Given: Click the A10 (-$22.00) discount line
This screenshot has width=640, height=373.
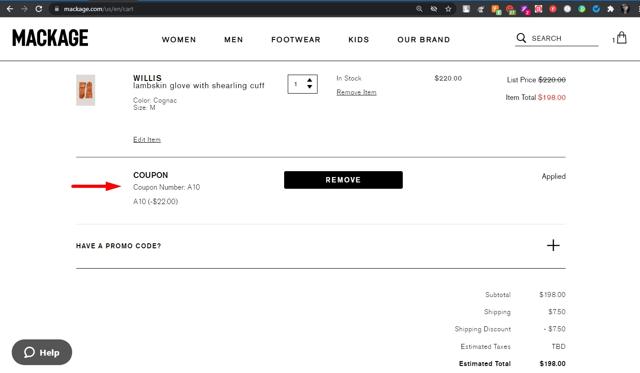Looking at the screenshot, I should pyautogui.click(x=156, y=202).
